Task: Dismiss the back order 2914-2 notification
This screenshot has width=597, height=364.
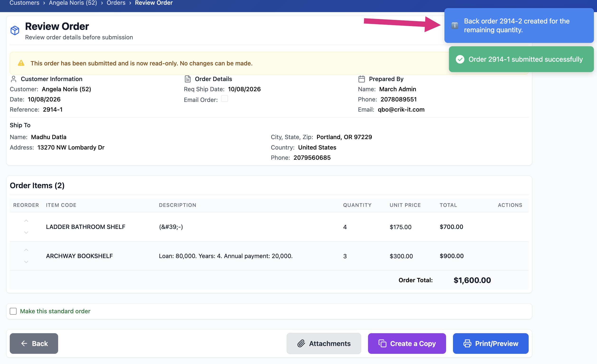Action: (519, 25)
